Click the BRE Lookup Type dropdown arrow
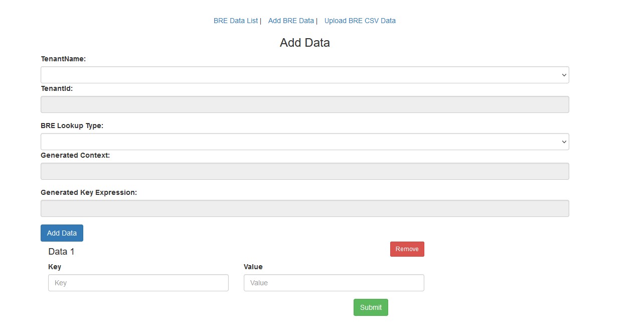 pyautogui.click(x=563, y=141)
